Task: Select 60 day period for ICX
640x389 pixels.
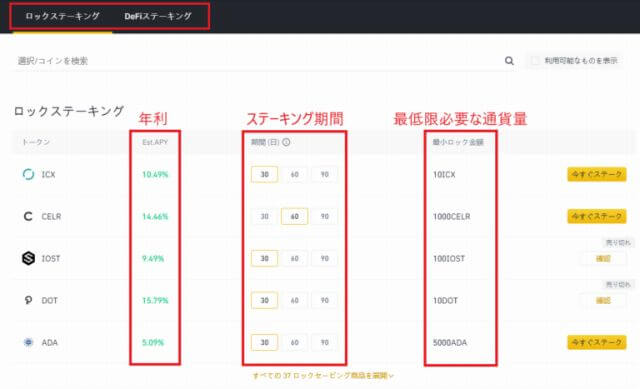Action: pyautogui.click(x=294, y=174)
